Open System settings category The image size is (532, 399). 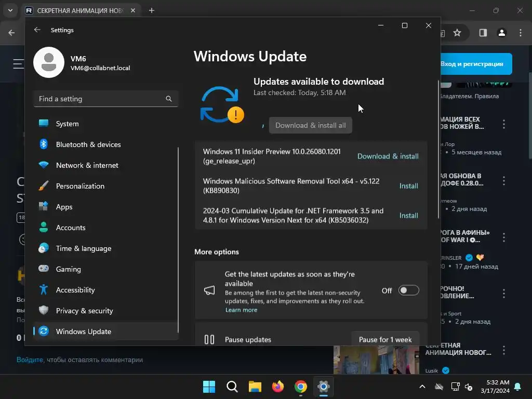pyautogui.click(x=106, y=124)
